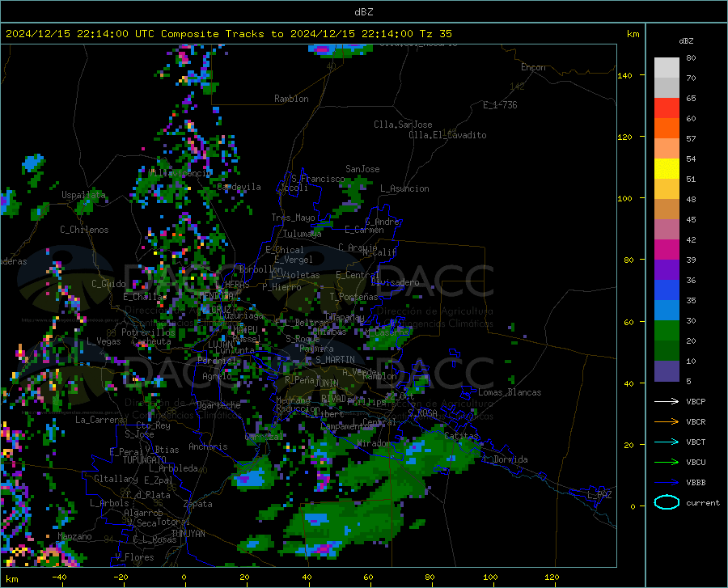Click the green VBCU arrow in legend
This screenshot has width=728, height=588.
click(x=667, y=463)
